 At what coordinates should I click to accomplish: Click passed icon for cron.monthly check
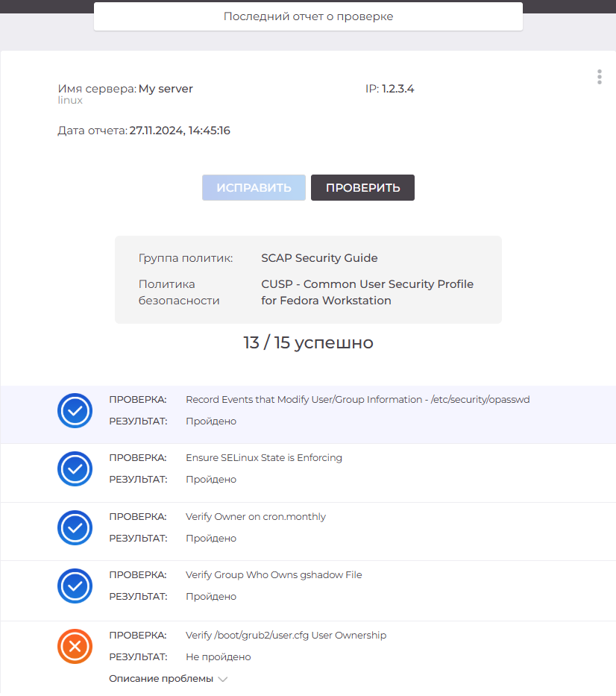[75, 527]
